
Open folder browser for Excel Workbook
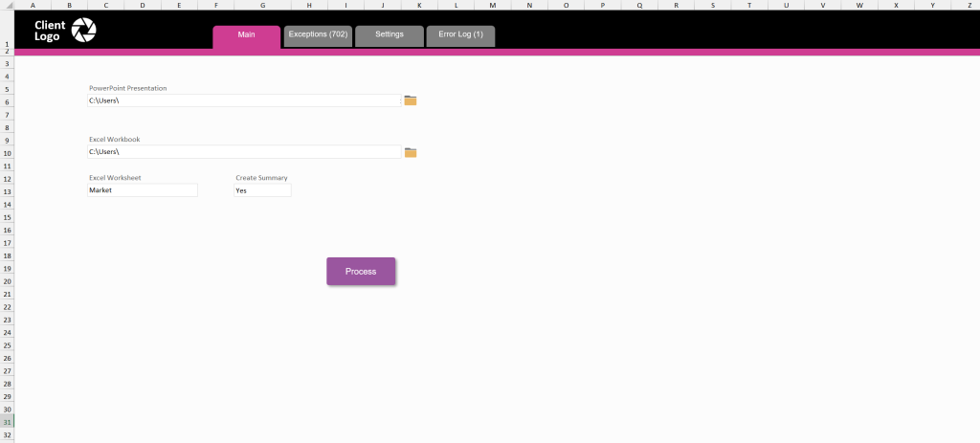(x=410, y=152)
